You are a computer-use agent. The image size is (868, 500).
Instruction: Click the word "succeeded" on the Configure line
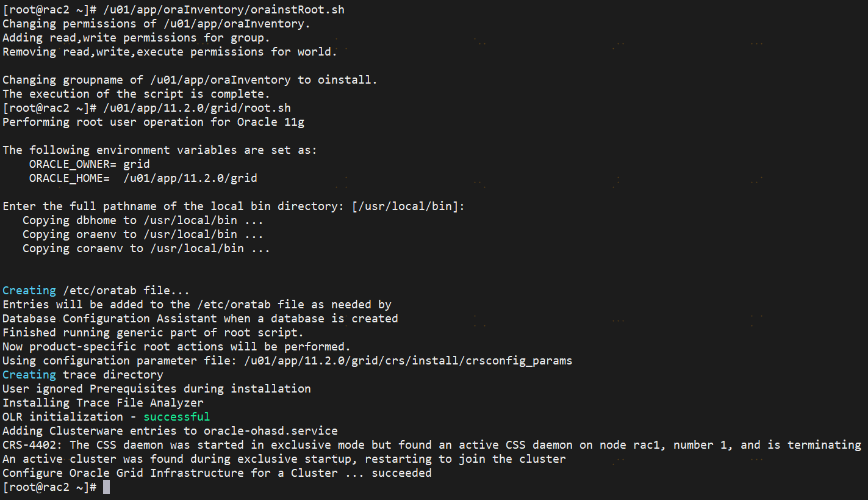401,473
